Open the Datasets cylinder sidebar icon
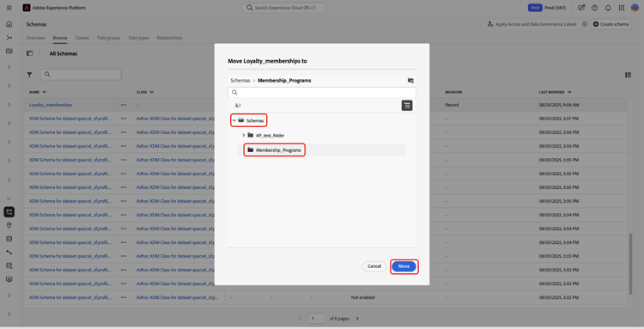The image size is (644, 329). click(9, 239)
